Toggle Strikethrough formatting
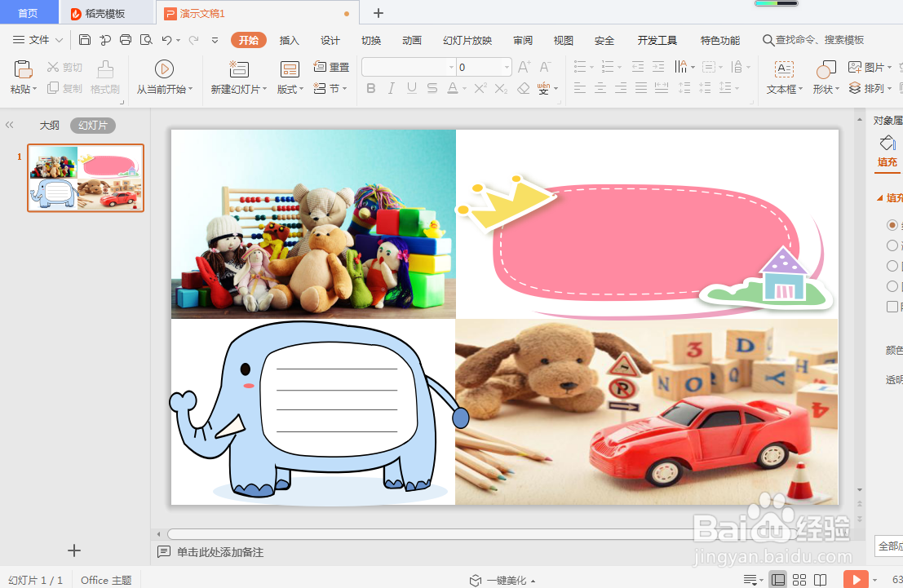 432,88
